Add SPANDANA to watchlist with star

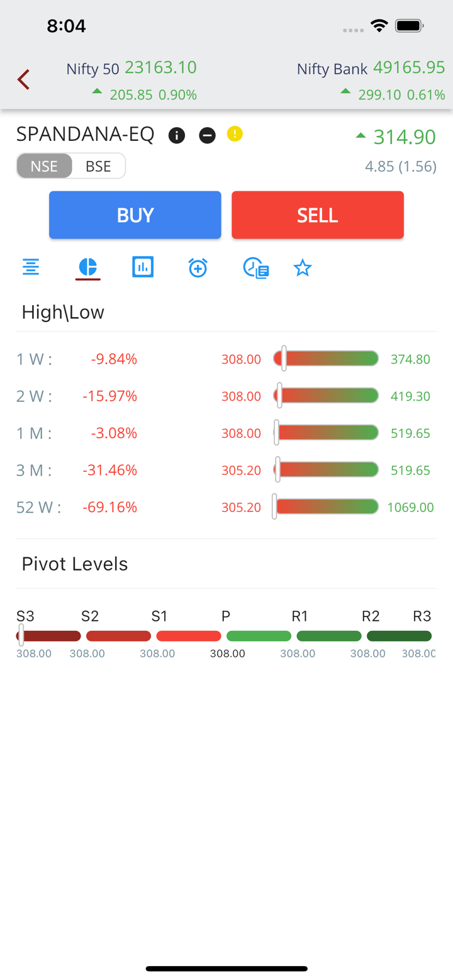(303, 268)
